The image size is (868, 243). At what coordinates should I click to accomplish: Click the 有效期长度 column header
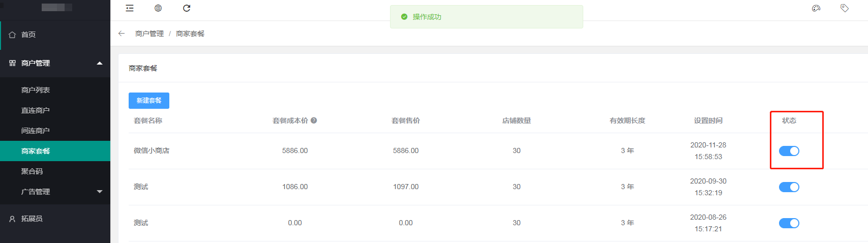tap(627, 120)
